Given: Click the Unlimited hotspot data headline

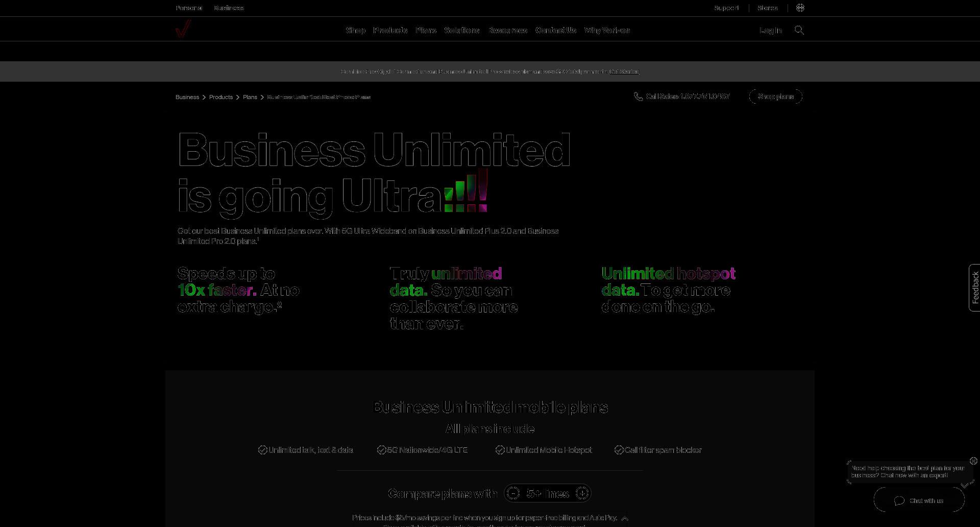Looking at the screenshot, I should (669, 290).
